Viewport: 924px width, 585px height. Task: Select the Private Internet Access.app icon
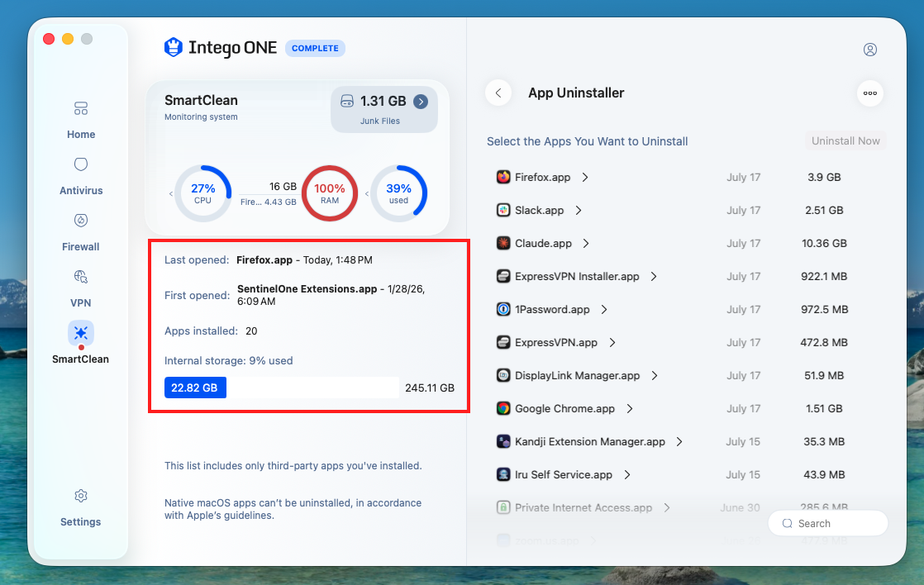coord(503,507)
